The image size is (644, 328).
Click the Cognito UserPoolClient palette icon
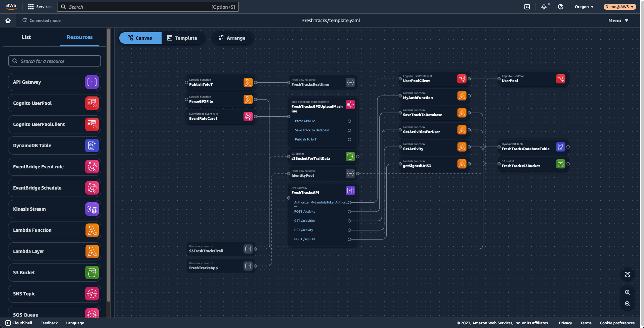click(x=92, y=124)
